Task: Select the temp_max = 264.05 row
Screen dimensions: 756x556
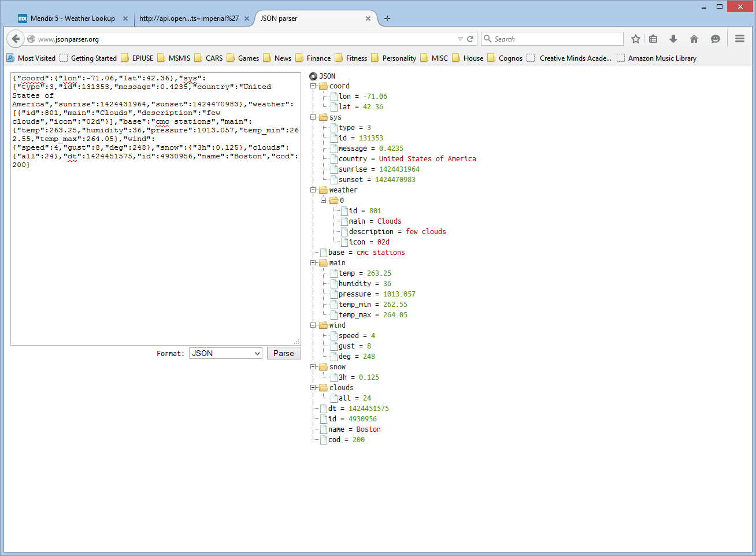Action: [369, 315]
